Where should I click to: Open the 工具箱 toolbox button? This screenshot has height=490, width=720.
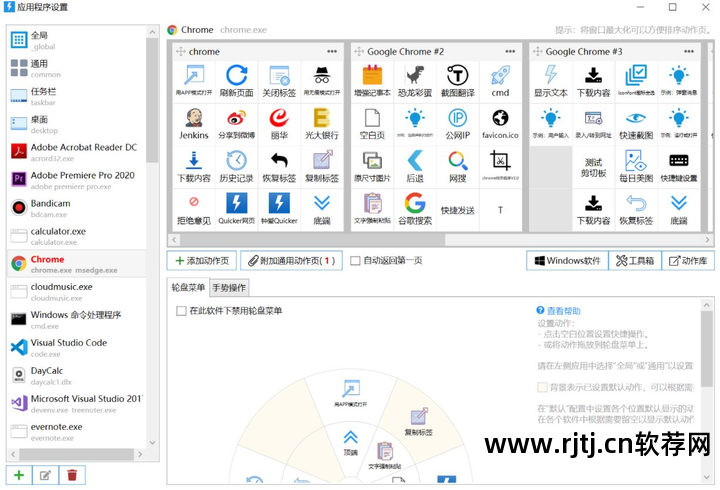click(635, 261)
